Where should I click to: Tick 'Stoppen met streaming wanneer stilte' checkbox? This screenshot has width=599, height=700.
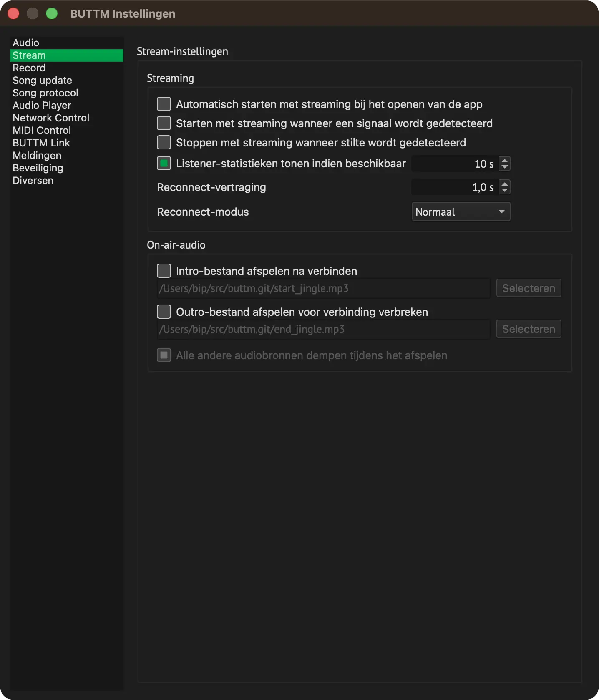164,142
